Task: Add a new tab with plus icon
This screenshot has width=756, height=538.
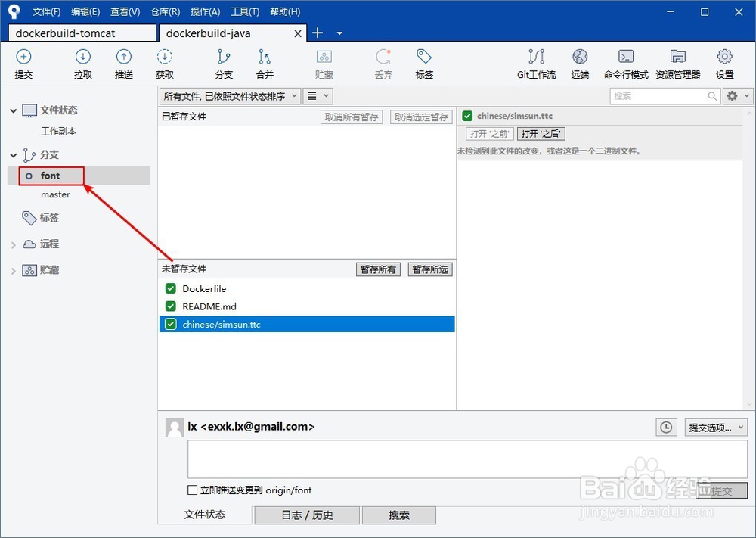Action: click(318, 33)
